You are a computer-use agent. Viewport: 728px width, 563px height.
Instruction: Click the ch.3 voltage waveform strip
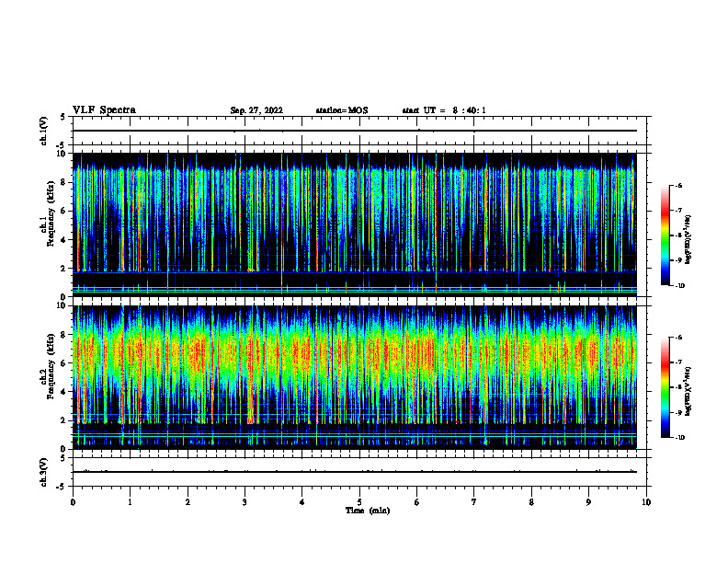359,472
